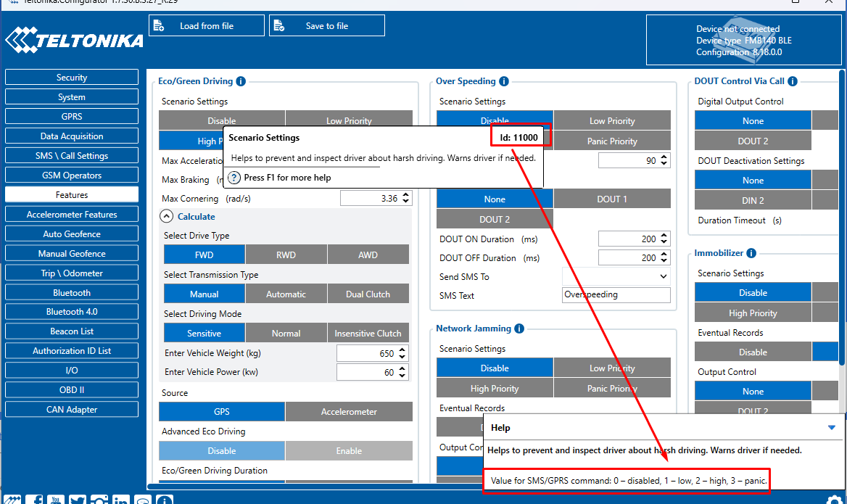Open the Send SMS To dropdown
The height and width of the screenshot is (504, 847).
pyautogui.click(x=616, y=276)
